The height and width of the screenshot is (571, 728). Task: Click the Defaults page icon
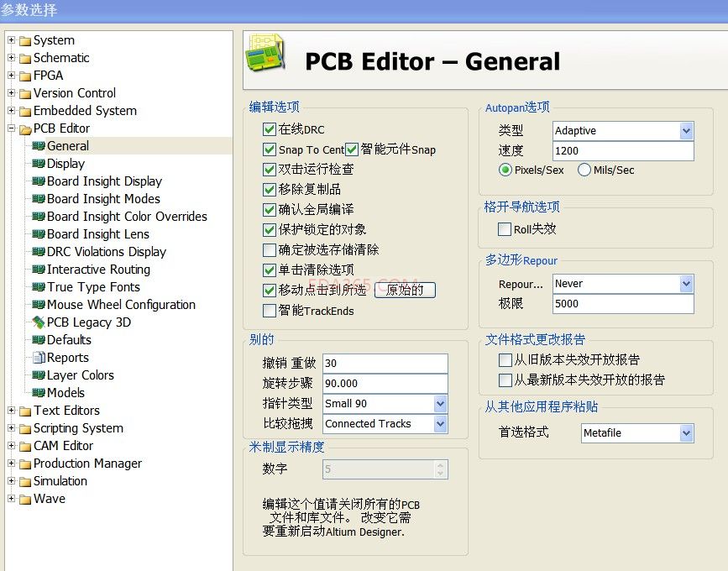39,340
